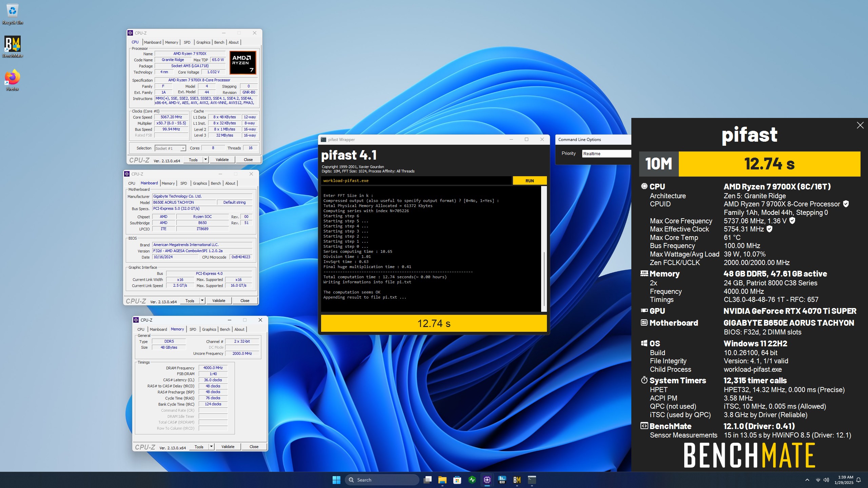The height and width of the screenshot is (488, 868).
Task: Click the yellow 12.74 s result bar
Action: (434, 323)
